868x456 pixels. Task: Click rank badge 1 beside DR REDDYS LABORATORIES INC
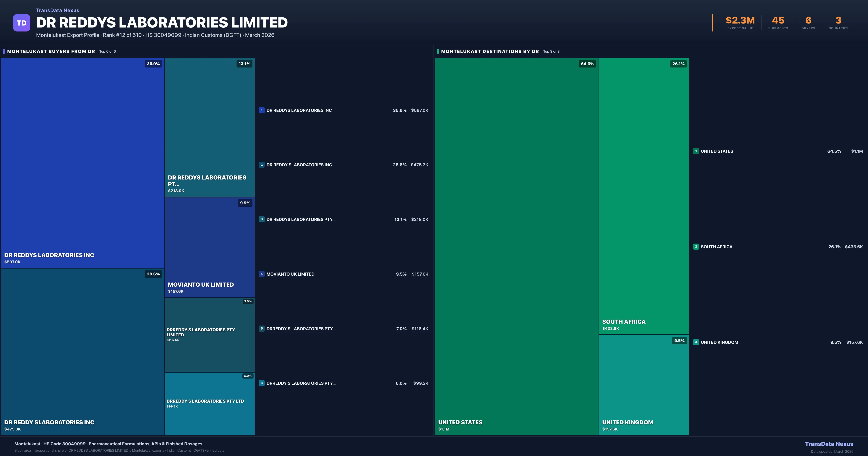click(x=261, y=110)
